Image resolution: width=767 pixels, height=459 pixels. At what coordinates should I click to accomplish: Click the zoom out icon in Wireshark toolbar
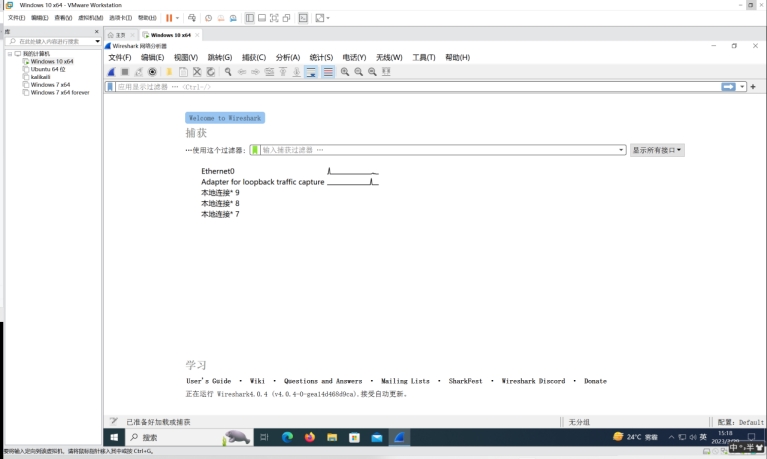click(358, 72)
